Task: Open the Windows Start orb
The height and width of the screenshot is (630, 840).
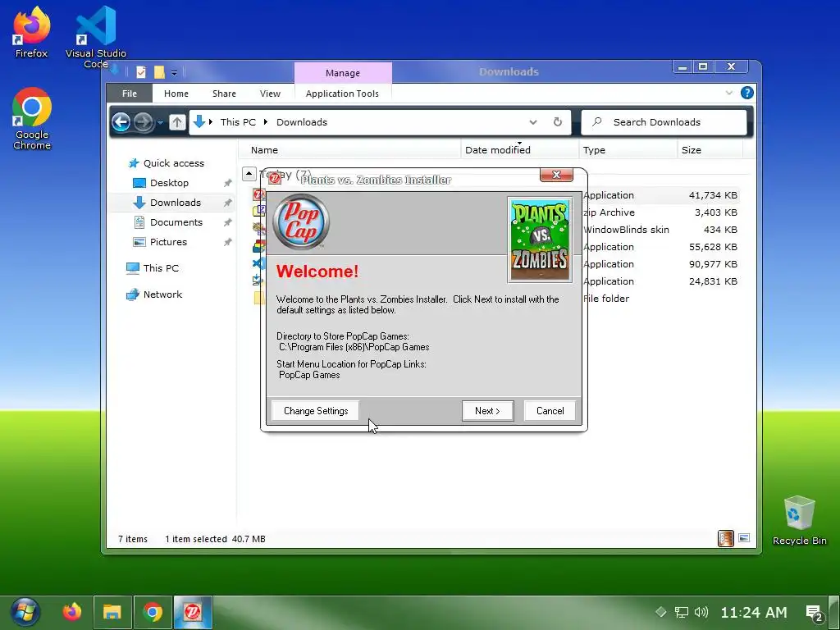Action: click(x=25, y=612)
